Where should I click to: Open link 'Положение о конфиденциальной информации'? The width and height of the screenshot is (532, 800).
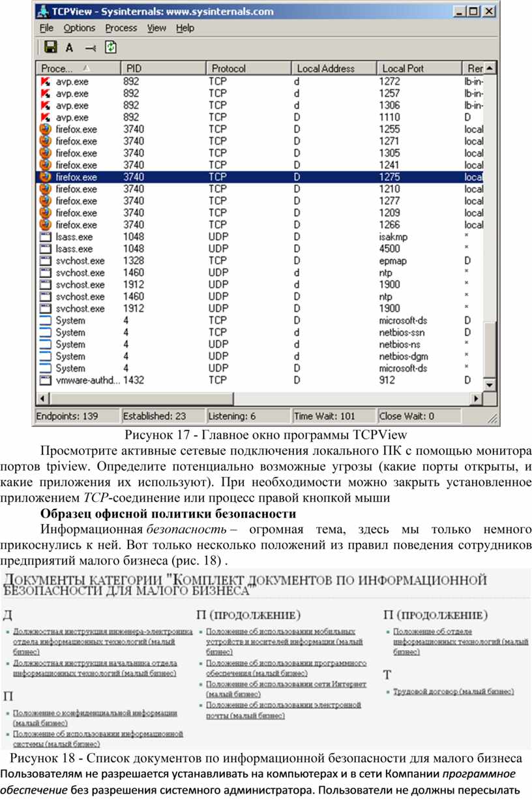click(95, 718)
